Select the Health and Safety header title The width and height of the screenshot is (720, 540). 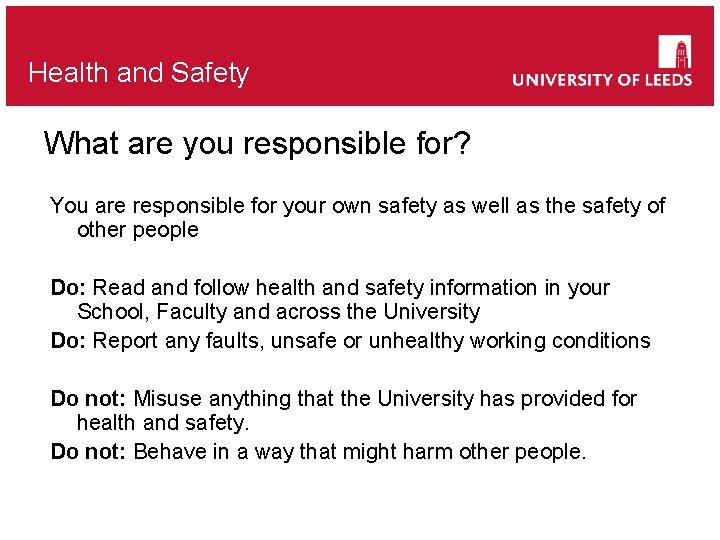tap(139, 73)
